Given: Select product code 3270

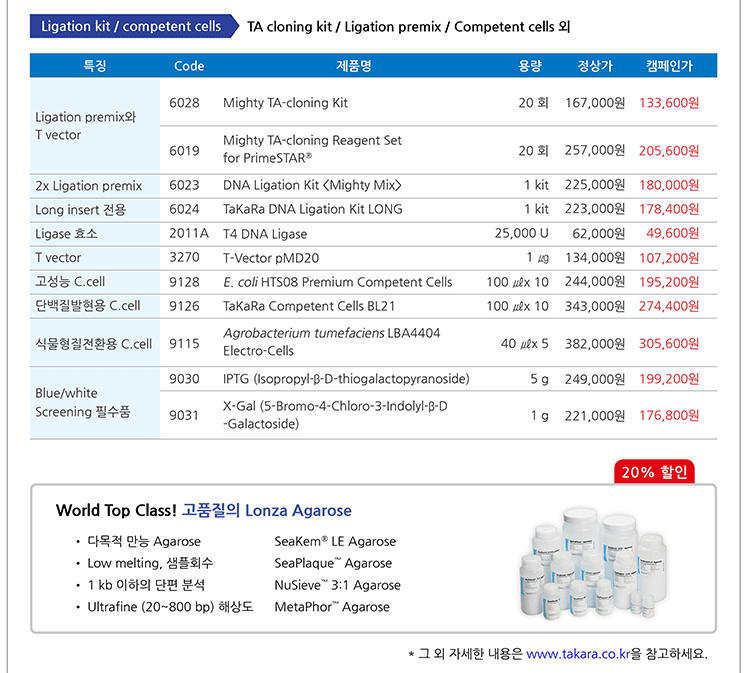Looking at the screenshot, I should 184,257.
